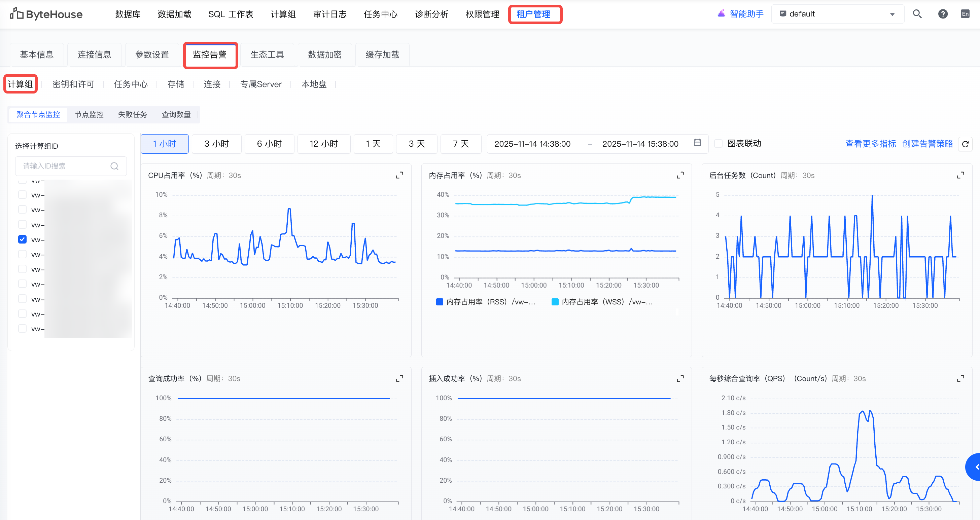Select the 3 小时 time range button
980x520 pixels.
pos(216,144)
